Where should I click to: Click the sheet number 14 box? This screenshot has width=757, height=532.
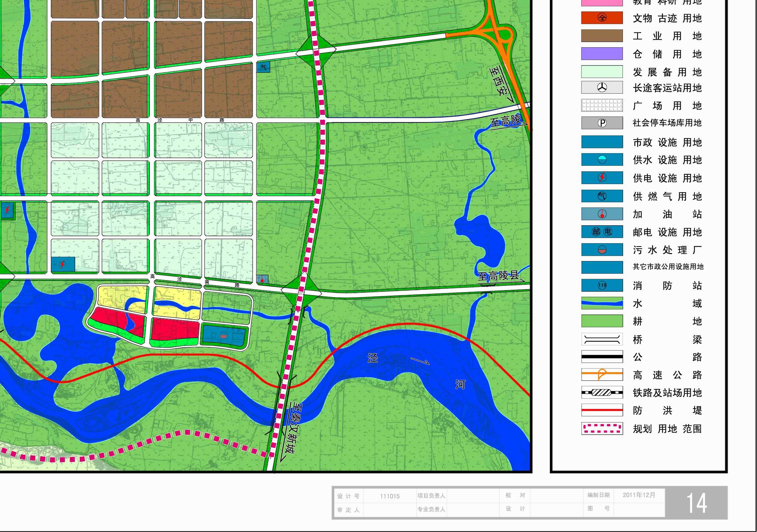[696, 503]
